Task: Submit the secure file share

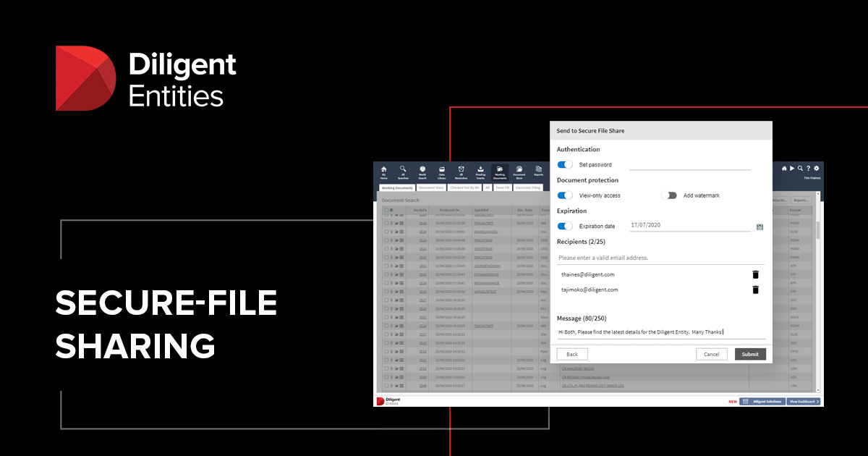Action: 750,354
